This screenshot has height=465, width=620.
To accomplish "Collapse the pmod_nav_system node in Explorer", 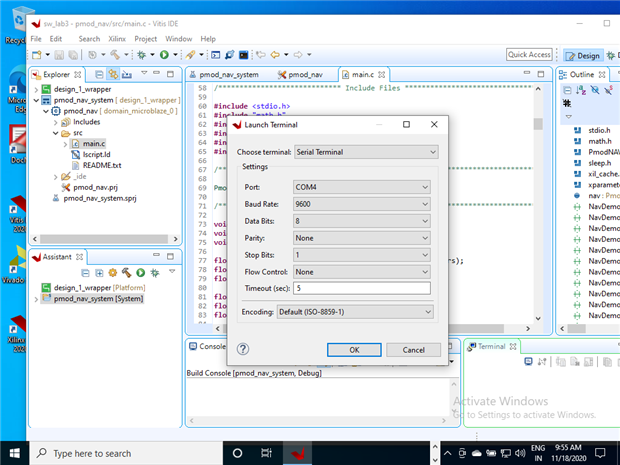I will click(x=36, y=100).
